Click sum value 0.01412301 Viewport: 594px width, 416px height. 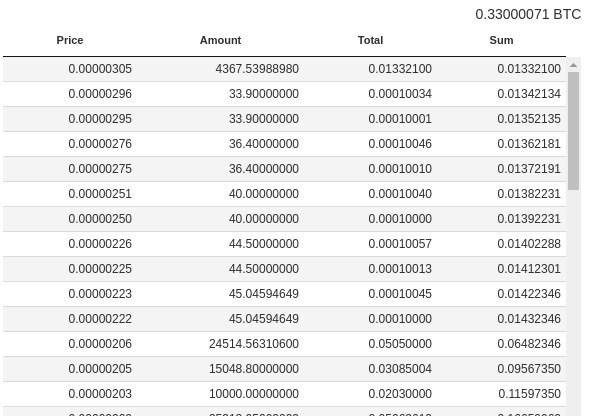[x=529, y=269]
